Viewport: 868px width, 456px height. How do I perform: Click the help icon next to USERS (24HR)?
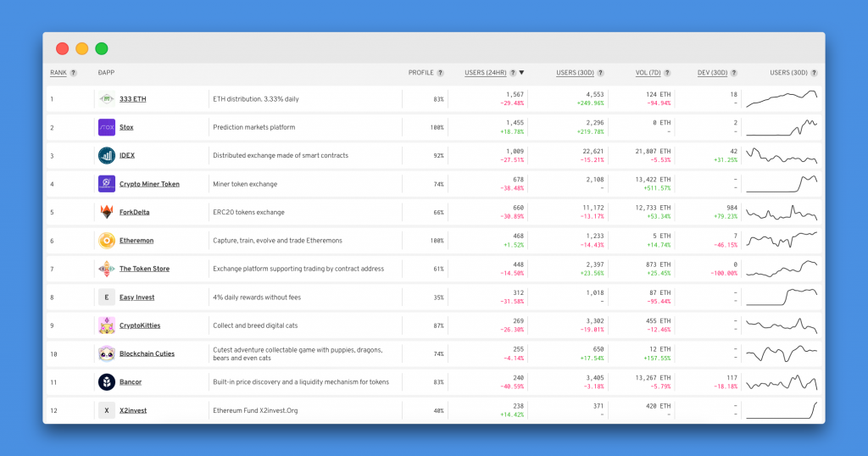513,73
